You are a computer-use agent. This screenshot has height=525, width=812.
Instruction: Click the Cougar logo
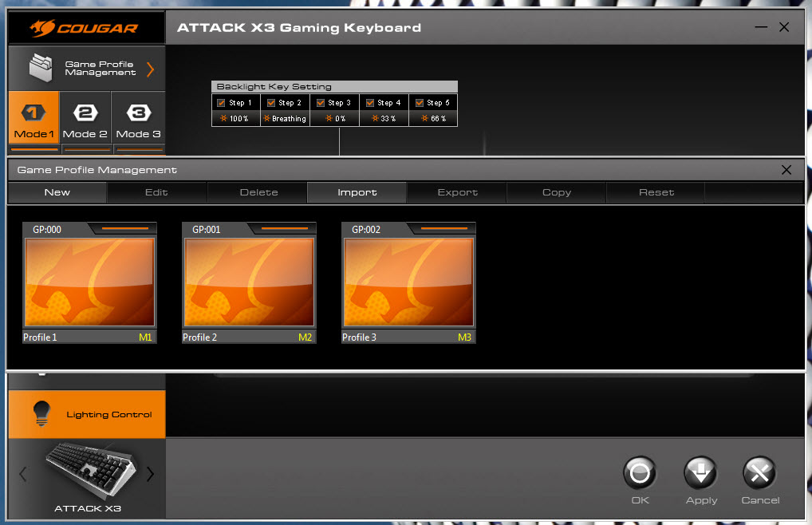(84, 28)
